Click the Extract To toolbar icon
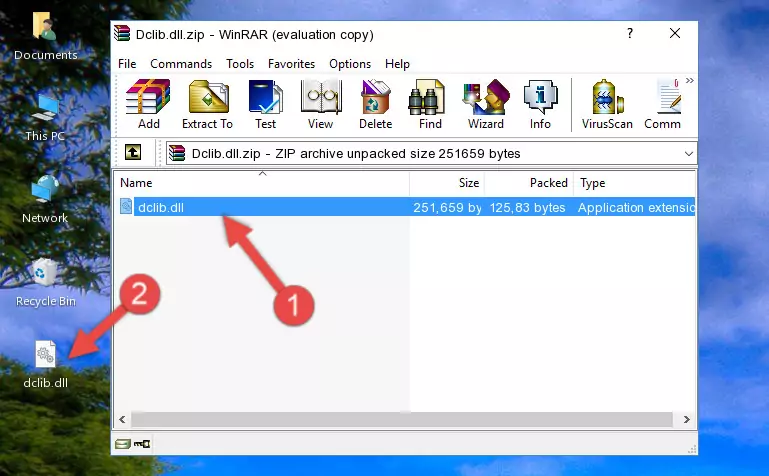Viewport: 769px width, 476px height. (x=207, y=104)
